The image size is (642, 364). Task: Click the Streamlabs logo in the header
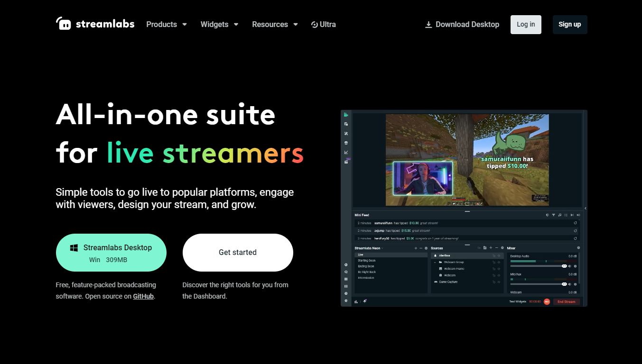[95, 24]
